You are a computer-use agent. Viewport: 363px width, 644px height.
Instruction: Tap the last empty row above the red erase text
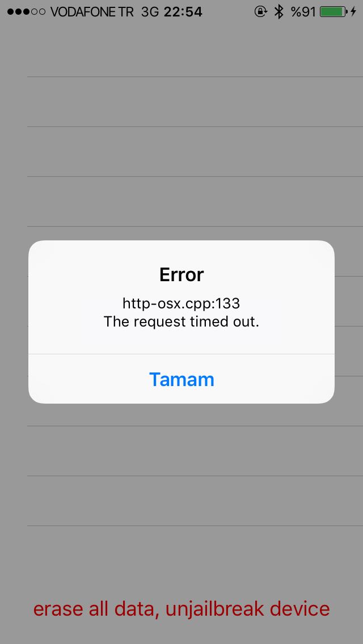pyautogui.click(x=195, y=501)
